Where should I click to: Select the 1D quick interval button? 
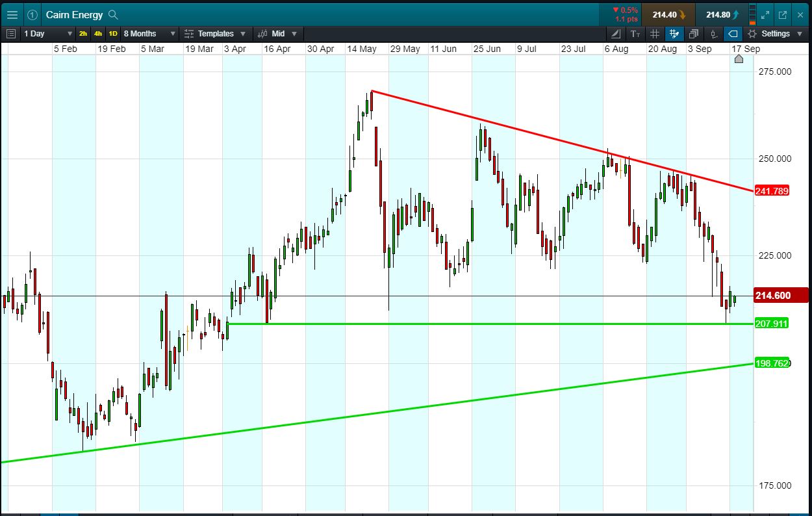[x=113, y=33]
